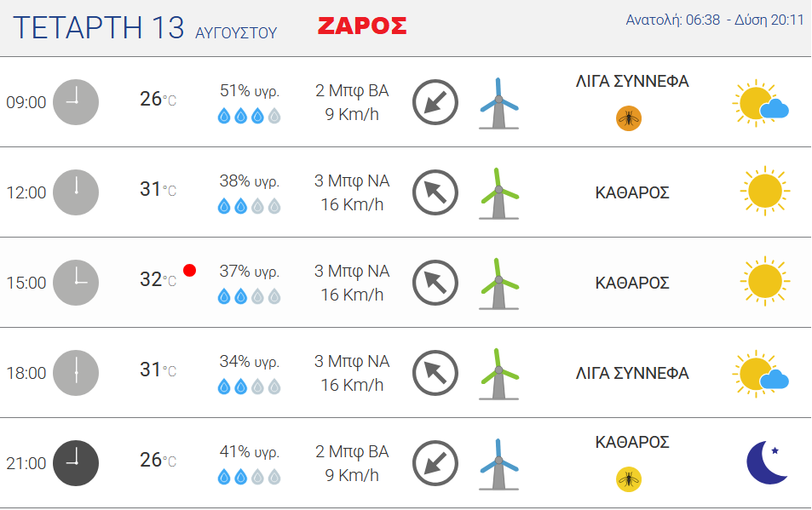Click the 12:00 southeast wind direction arrow
Viewport: 812px width, 510px height.
point(435,192)
